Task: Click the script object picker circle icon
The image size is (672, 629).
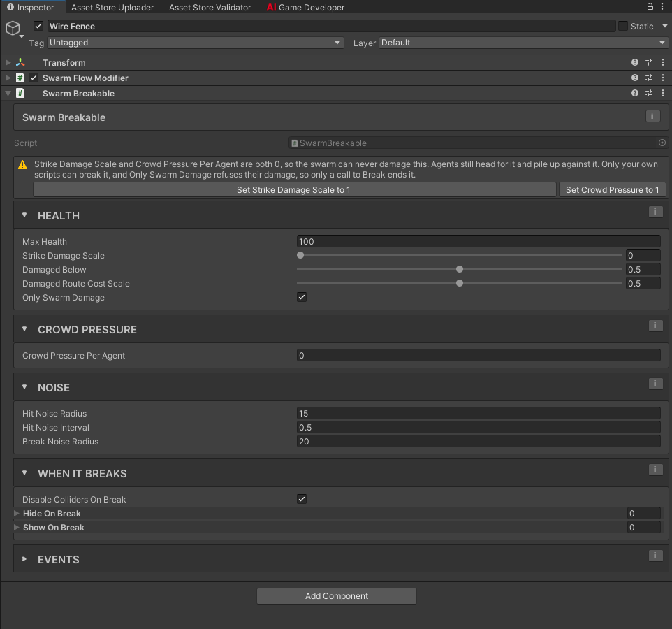Action: [662, 143]
